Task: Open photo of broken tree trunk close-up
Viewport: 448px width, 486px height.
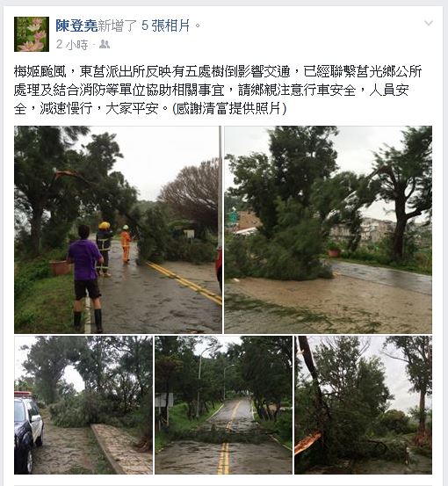Action: (x=363, y=405)
